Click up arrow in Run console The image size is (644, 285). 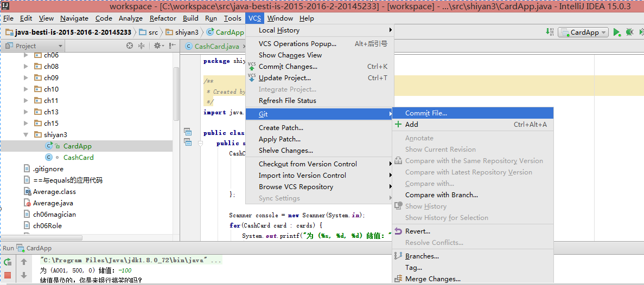click(24, 262)
